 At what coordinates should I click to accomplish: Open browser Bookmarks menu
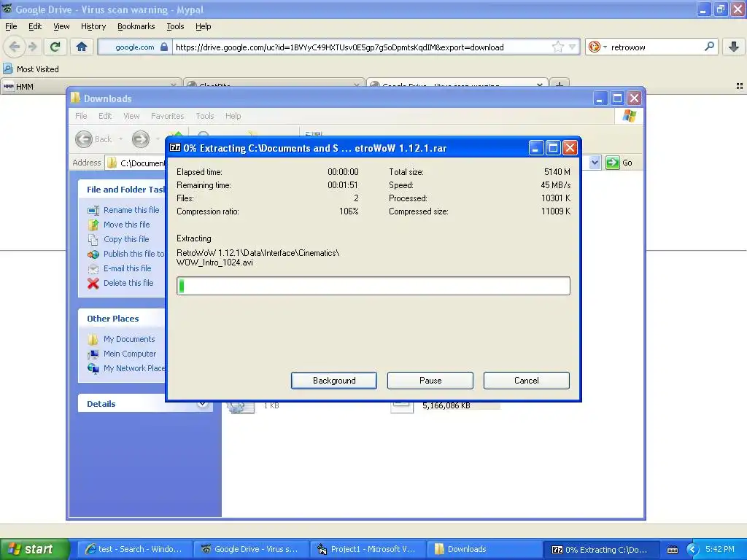(136, 26)
